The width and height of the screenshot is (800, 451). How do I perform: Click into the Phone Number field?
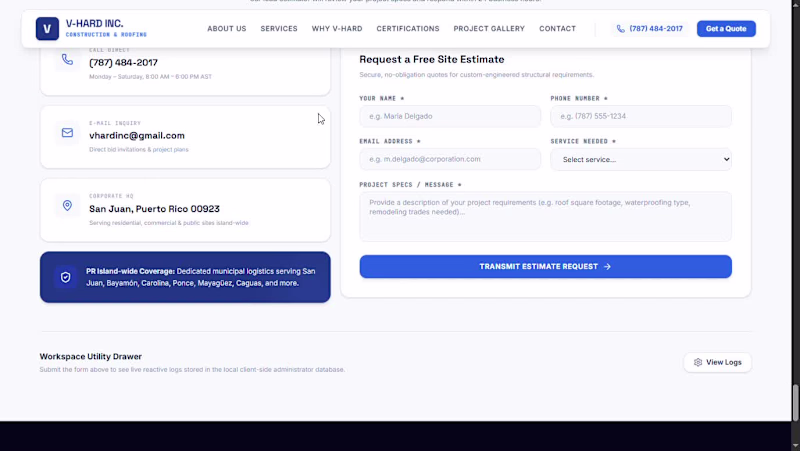coord(641,116)
